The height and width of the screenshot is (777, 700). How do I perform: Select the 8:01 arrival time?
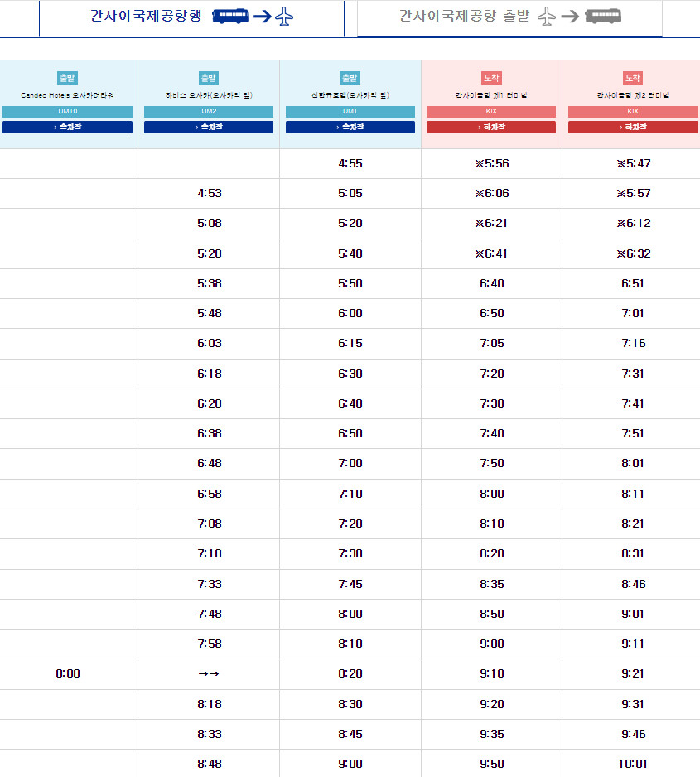pos(633,463)
